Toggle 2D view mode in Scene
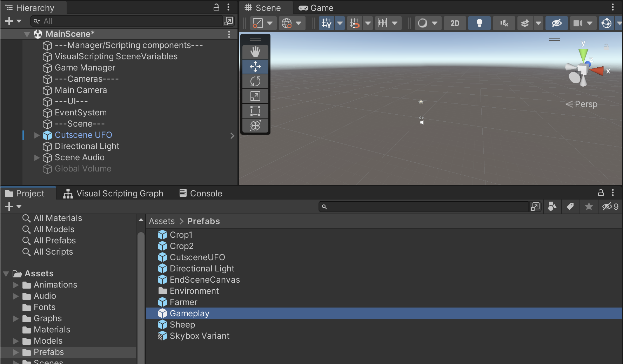The width and height of the screenshot is (623, 364). (455, 23)
